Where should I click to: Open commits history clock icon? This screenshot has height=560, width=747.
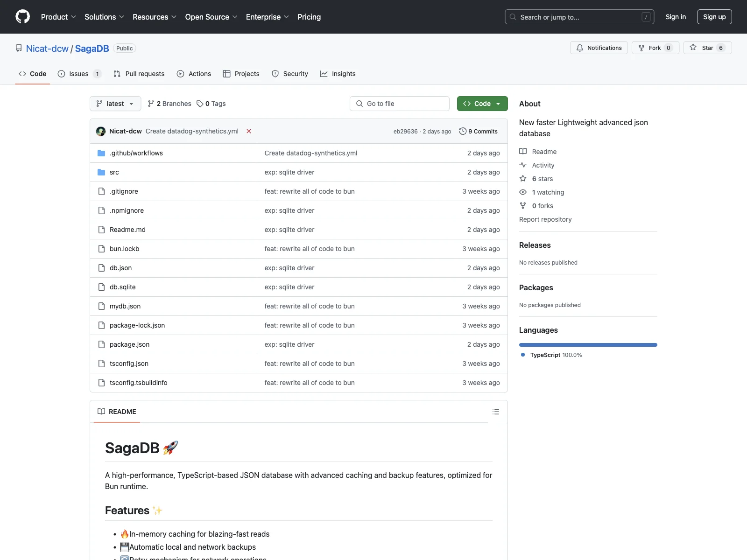pos(463,131)
